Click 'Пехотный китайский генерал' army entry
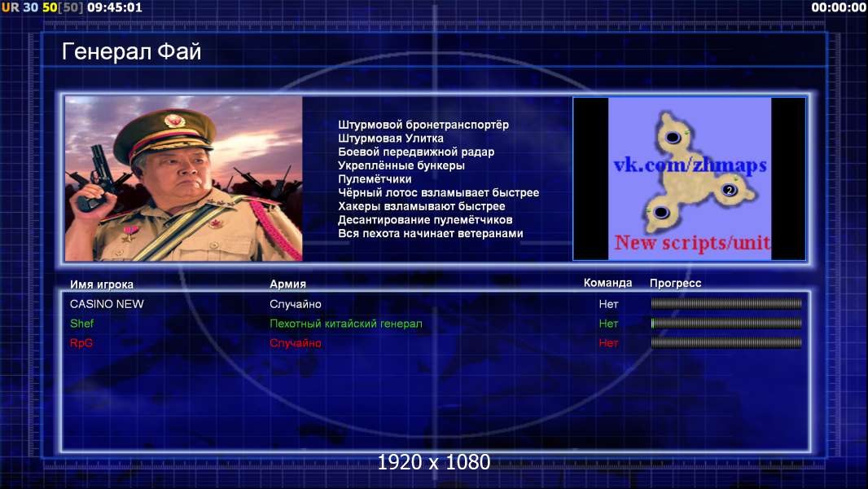 coord(346,324)
